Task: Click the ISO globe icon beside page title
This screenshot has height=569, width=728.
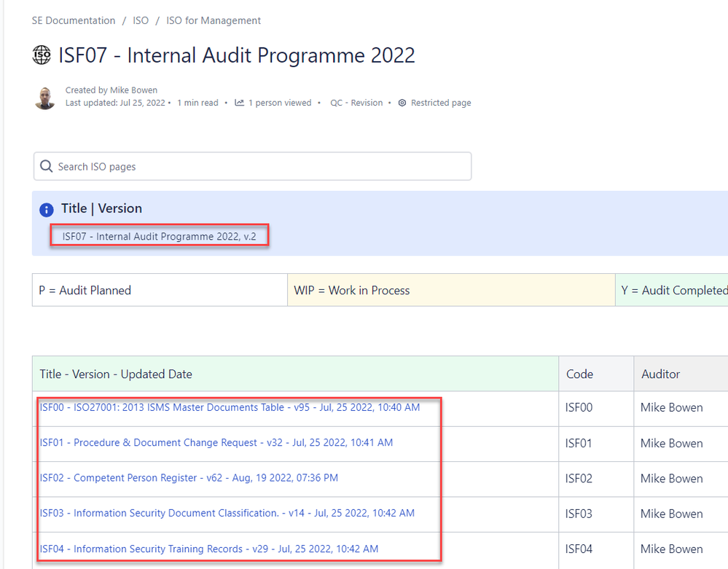Action: pos(42,55)
